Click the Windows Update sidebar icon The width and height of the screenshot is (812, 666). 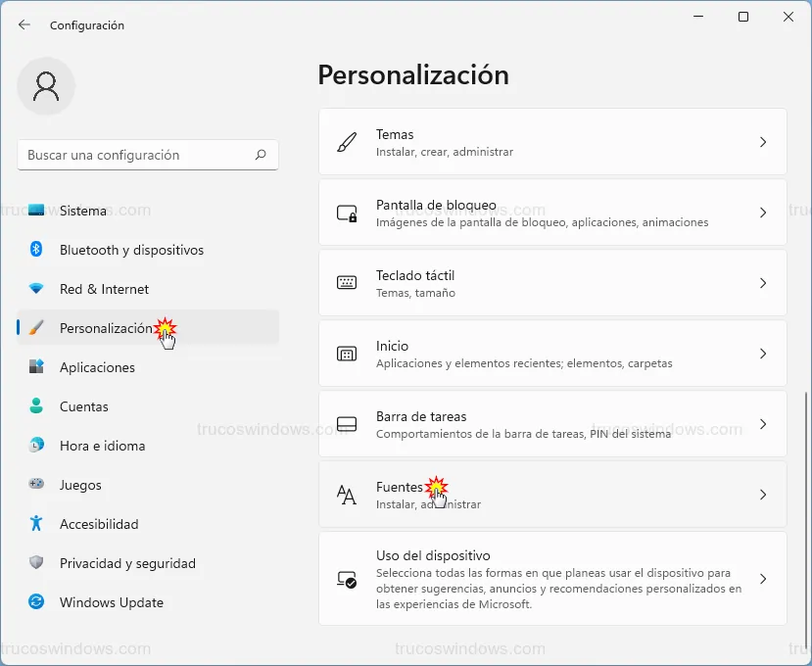(x=36, y=602)
